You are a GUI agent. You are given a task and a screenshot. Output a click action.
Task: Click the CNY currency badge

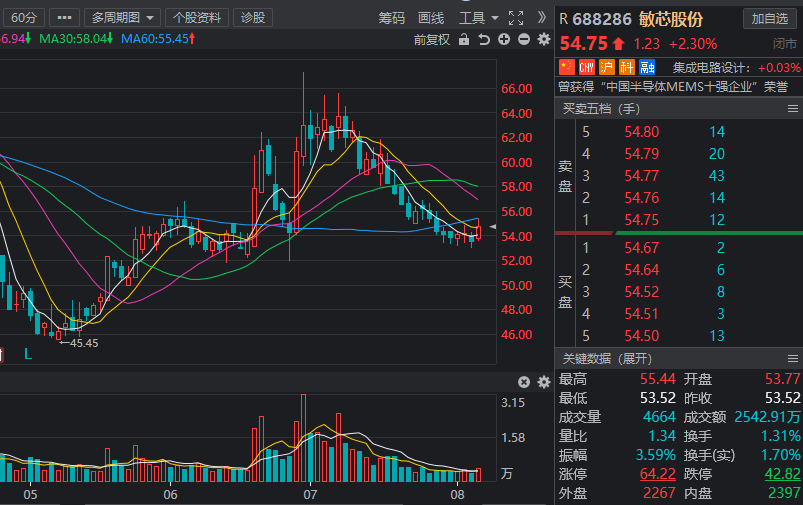coord(586,67)
